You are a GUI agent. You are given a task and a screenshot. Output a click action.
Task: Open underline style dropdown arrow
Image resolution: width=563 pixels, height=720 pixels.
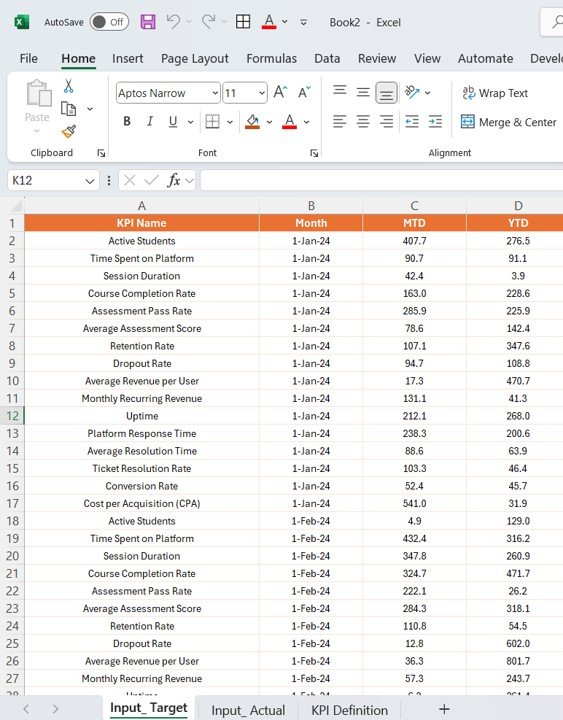point(190,122)
